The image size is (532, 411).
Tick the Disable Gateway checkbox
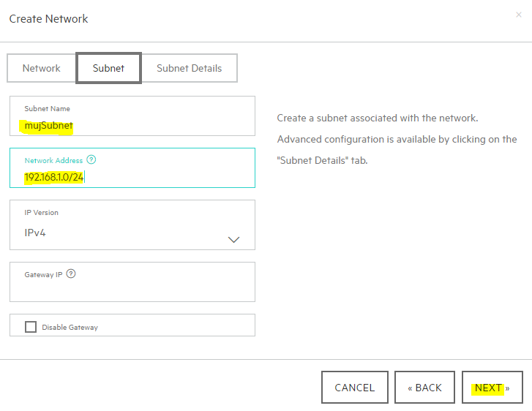click(31, 327)
